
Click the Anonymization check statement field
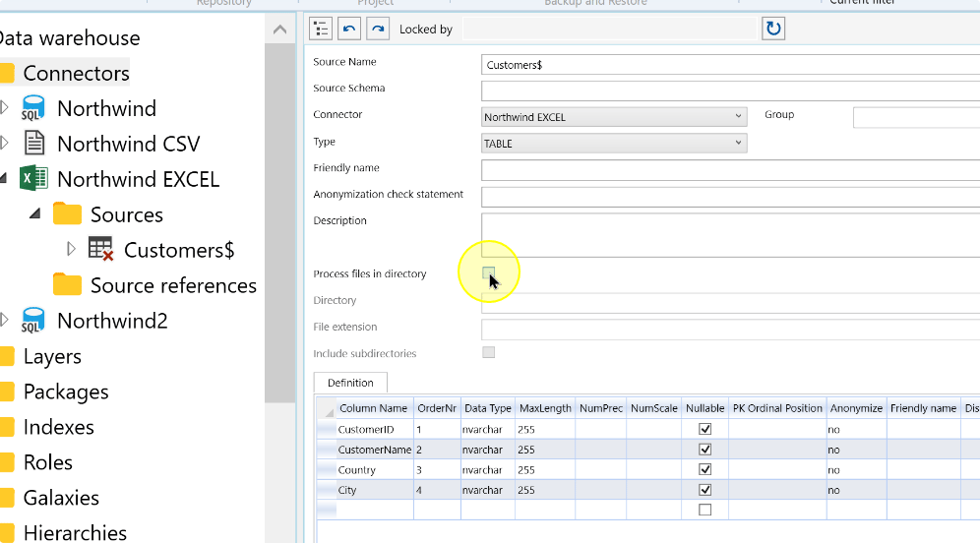point(730,196)
